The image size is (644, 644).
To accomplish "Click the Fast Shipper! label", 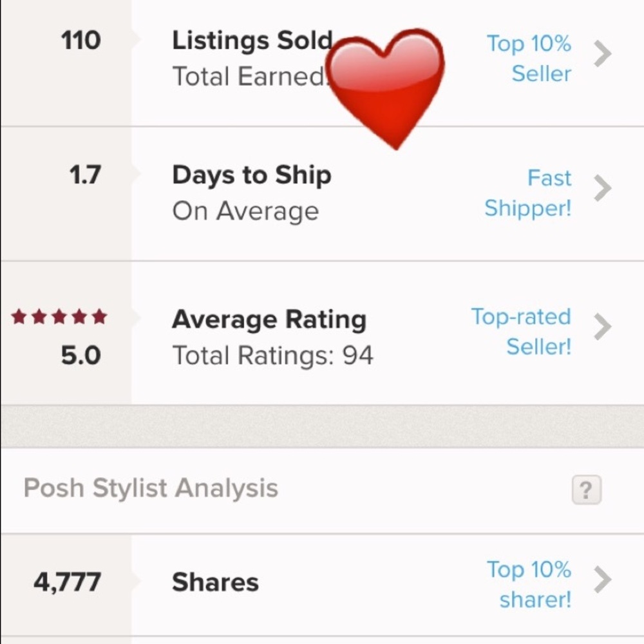I will [x=529, y=193].
